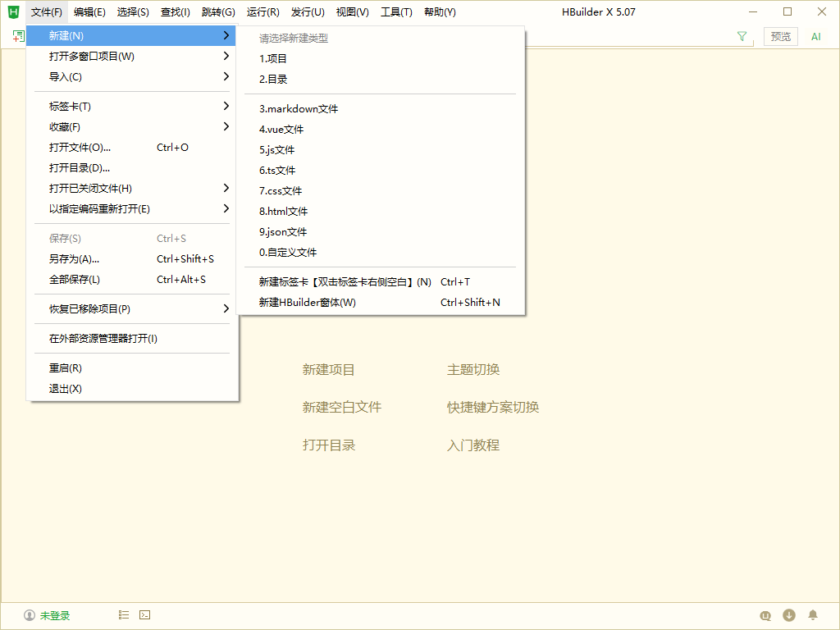Image resolution: width=840 pixels, height=630 pixels.
Task: Select 打开文件(O)... menu entry
Action: (132, 148)
